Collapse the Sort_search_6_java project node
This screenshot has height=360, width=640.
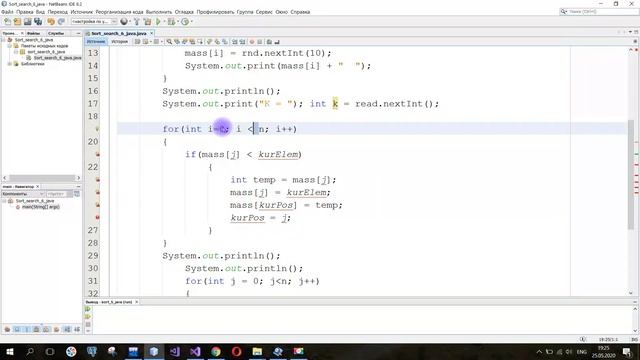point(4,40)
